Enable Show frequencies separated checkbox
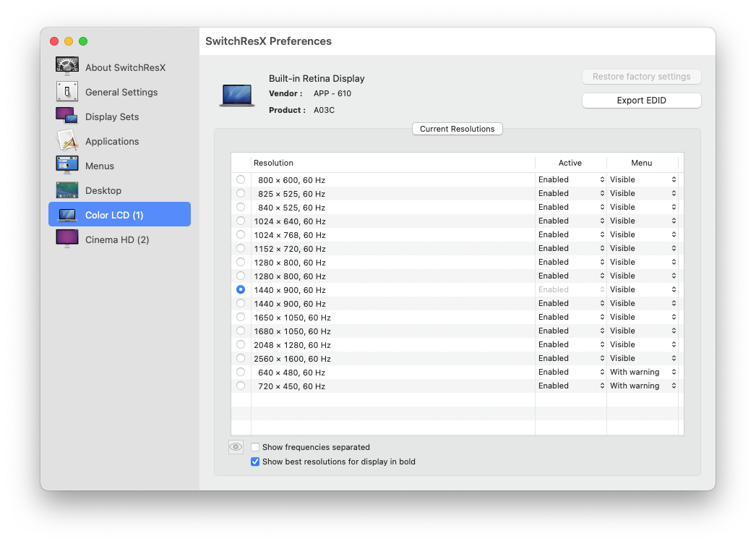This screenshot has width=756, height=544. tap(255, 447)
